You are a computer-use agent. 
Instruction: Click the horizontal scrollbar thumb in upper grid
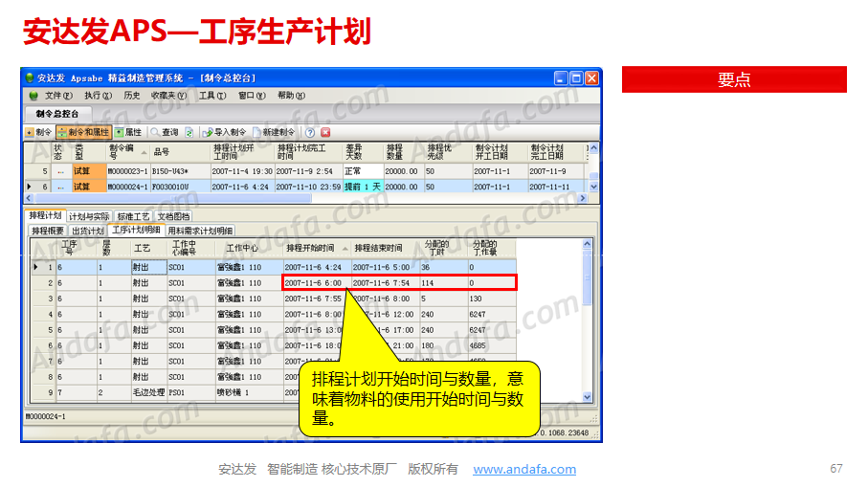point(173,198)
